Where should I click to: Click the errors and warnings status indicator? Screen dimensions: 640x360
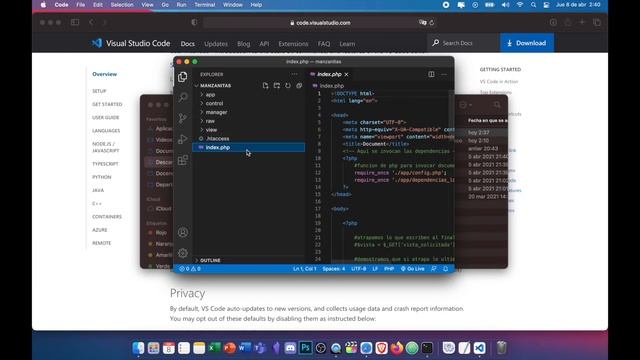[x=190, y=269]
